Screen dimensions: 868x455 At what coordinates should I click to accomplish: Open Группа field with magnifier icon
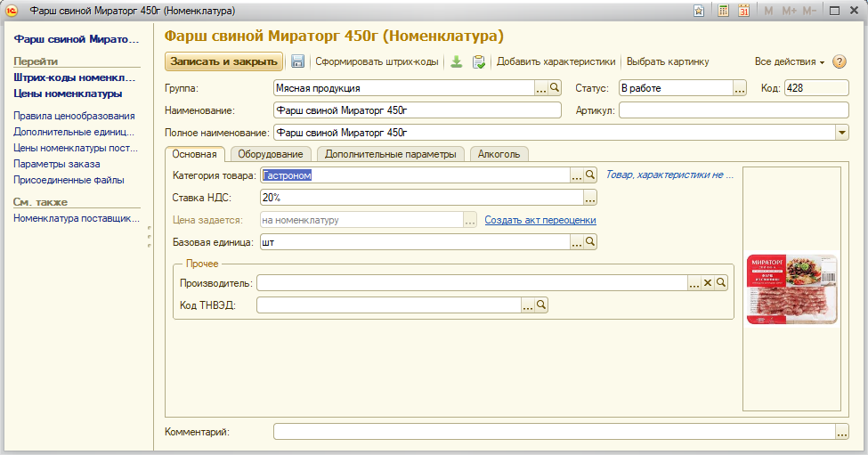(555, 87)
